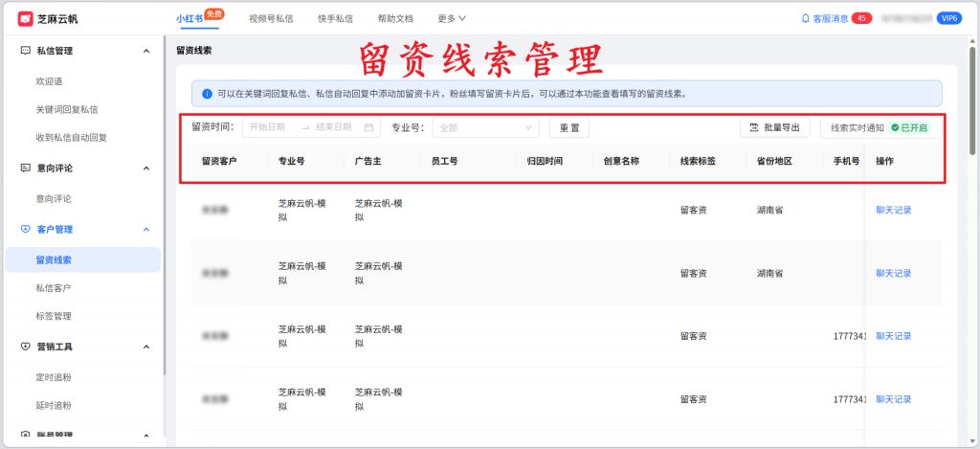Open 聊天记录 for the second row
980x449 pixels.
coord(894,273)
